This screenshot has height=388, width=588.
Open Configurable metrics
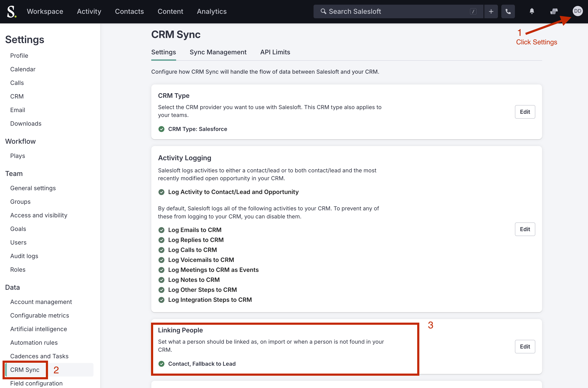[40, 315]
